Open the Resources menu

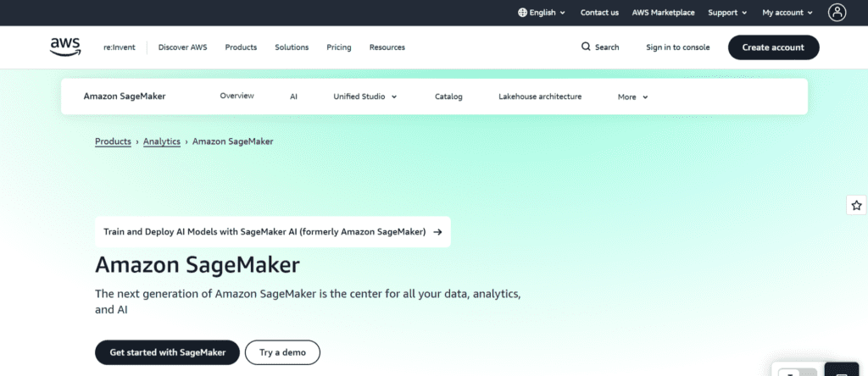[387, 47]
